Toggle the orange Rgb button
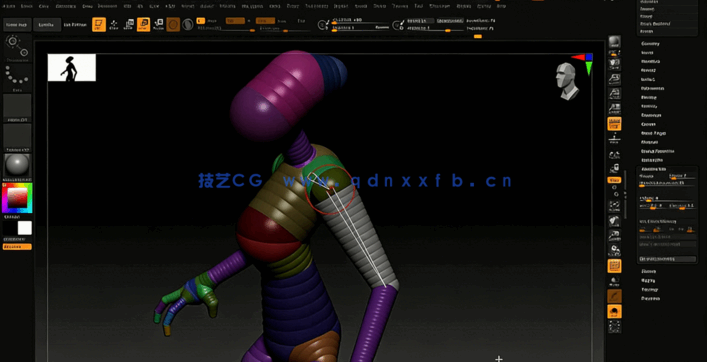707x362 pixels. tap(235, 21)
